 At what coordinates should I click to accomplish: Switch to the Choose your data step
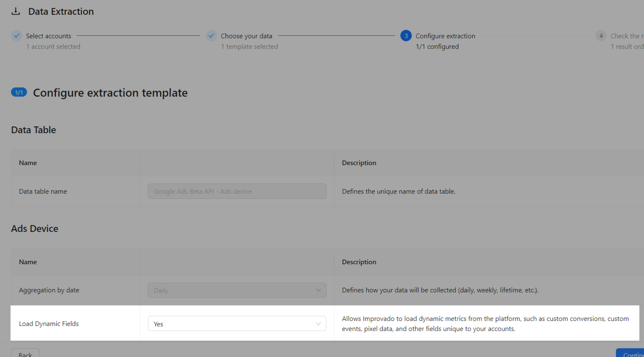[x=247, y=36]
